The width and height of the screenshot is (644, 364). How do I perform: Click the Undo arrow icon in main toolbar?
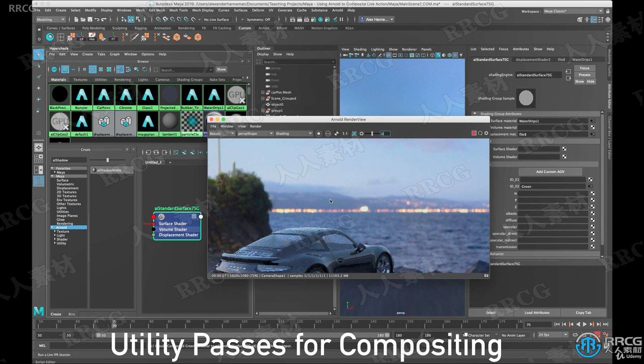pos(97,20)
